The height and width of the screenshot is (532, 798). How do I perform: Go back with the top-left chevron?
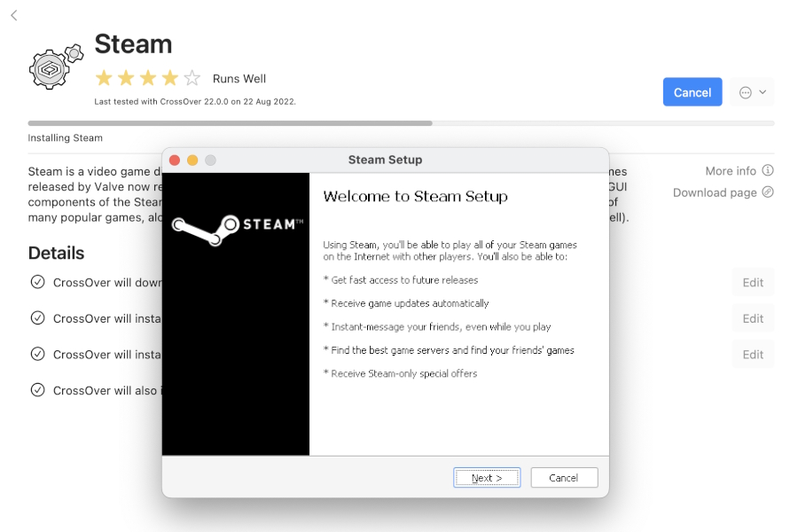click(14, 15)
